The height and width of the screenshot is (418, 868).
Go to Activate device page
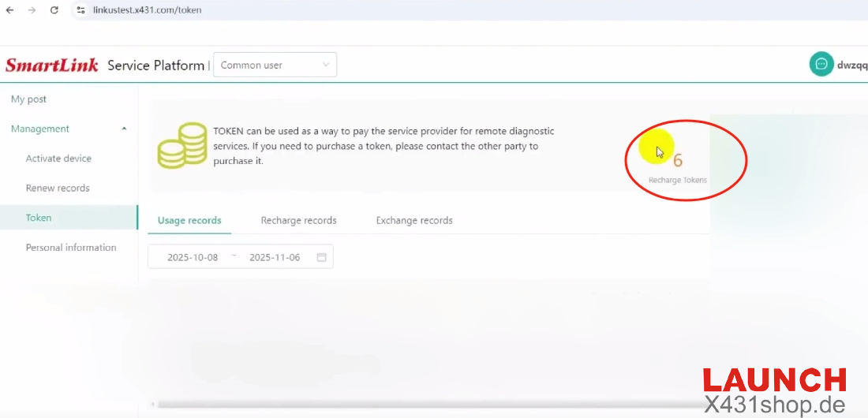coord(58,159)
